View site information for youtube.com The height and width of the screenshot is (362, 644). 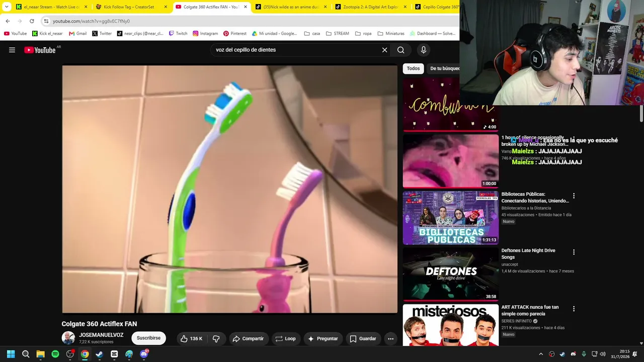coord(46,21)
